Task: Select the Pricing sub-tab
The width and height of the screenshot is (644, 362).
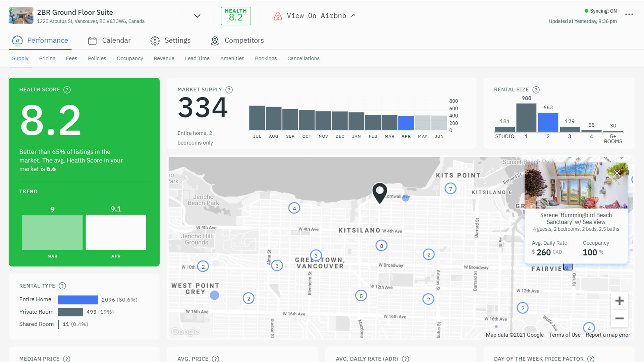Action: (47, 58)
